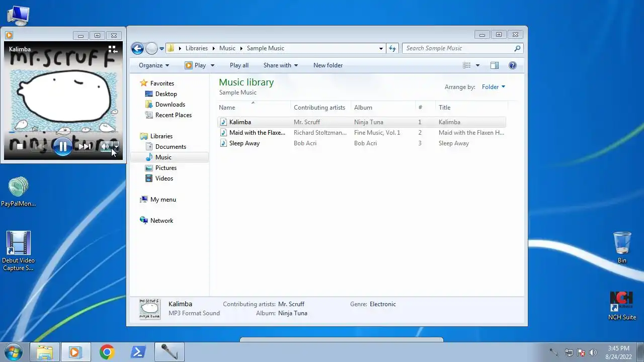Click the Change your view icon
This screenshot has width=644, height=362.
(x=467, y=65)
